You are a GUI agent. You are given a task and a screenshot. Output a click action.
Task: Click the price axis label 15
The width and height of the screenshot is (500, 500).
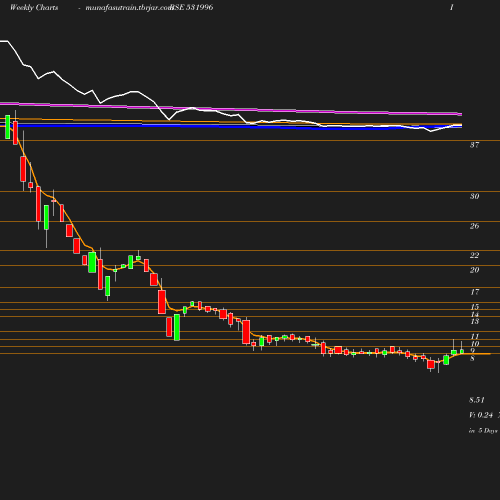pyautogui.click(x=474, y=307)
